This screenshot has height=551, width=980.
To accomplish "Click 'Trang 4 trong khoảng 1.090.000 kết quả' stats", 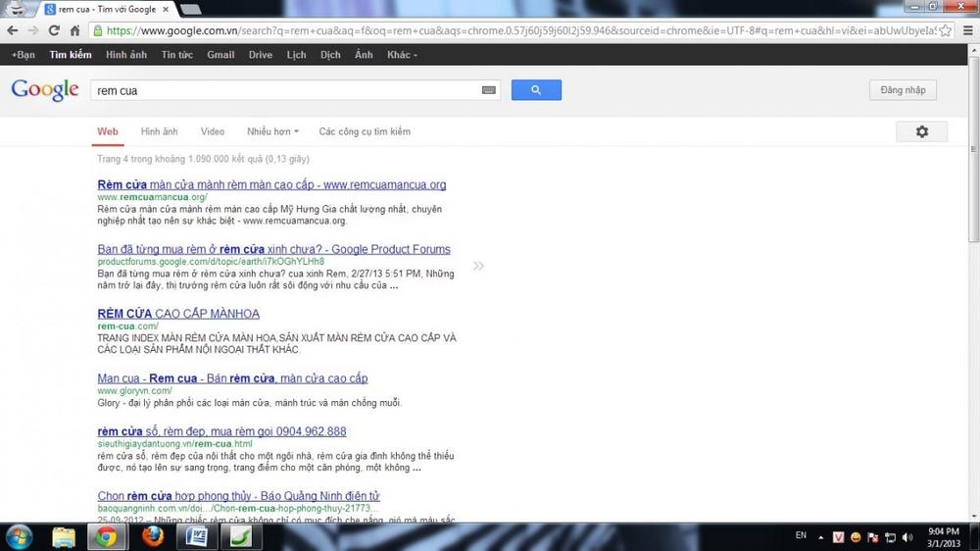I will (x=203, y=159).
